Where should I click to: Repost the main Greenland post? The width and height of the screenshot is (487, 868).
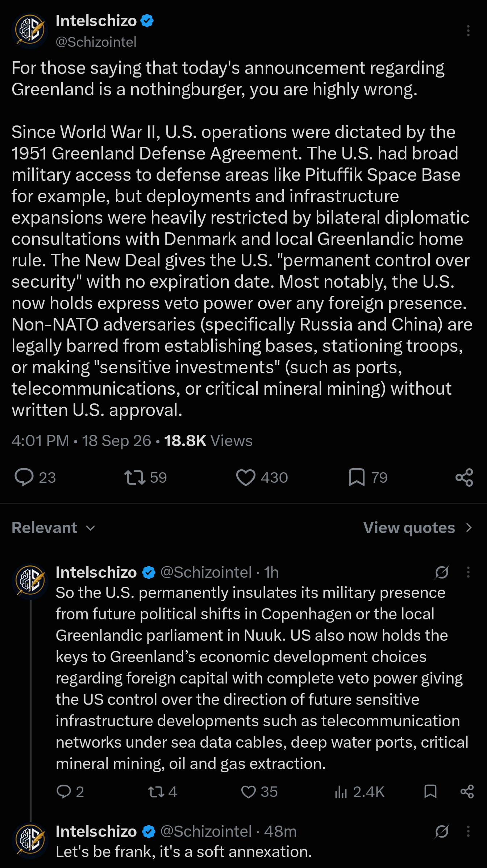point(135,477)
